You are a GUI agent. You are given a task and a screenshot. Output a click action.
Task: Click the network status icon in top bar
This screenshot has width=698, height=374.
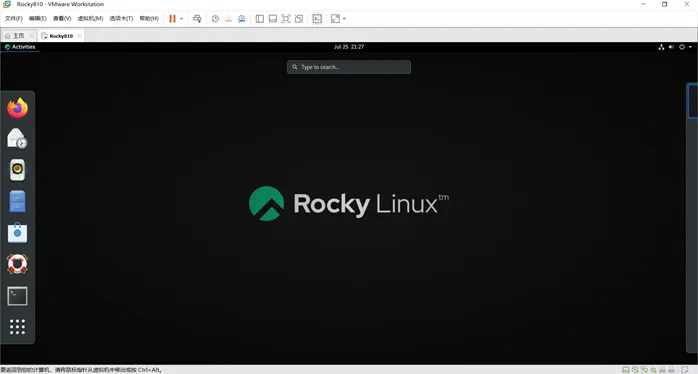pyautogui.click(x=661, y=47)
